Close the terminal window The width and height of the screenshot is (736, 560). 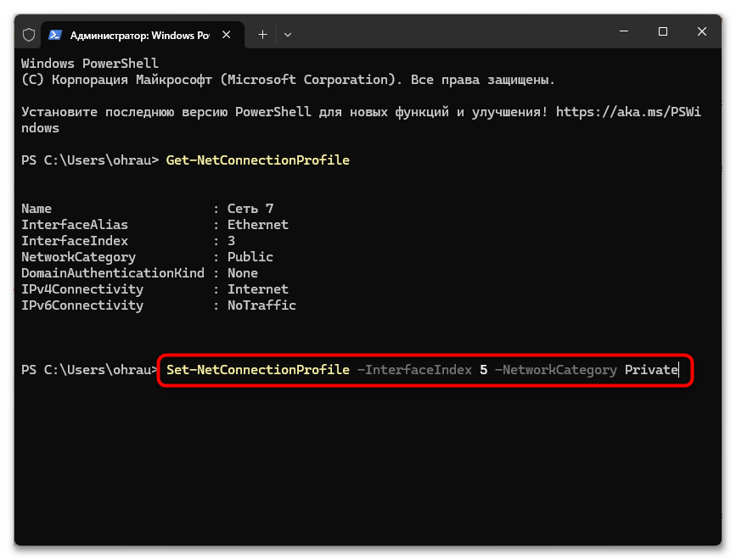pyautogui.click(x=702, y=31)
